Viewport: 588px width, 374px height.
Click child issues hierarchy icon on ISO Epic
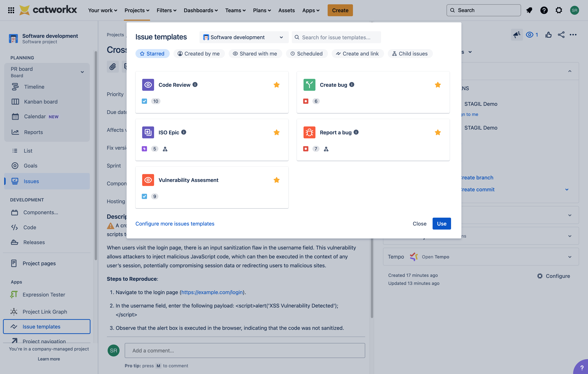pos(165,149)
